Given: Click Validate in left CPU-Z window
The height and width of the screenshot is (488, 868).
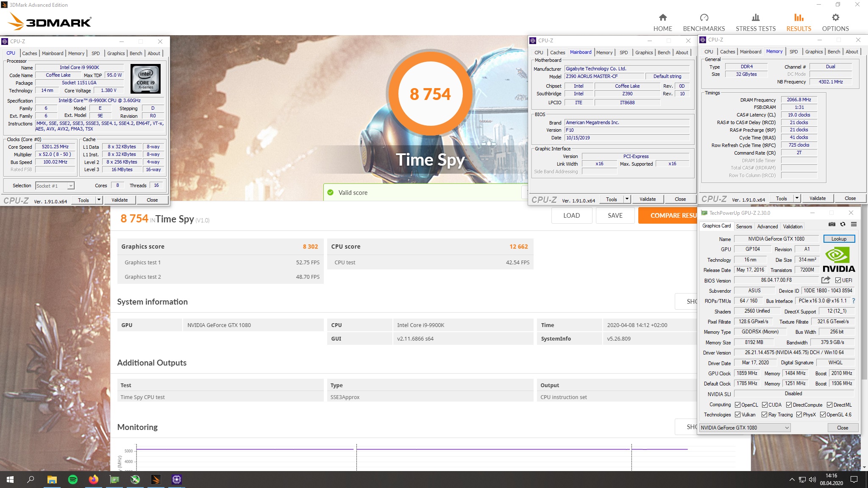Looking at the screenshot, I should pos(120,200).
